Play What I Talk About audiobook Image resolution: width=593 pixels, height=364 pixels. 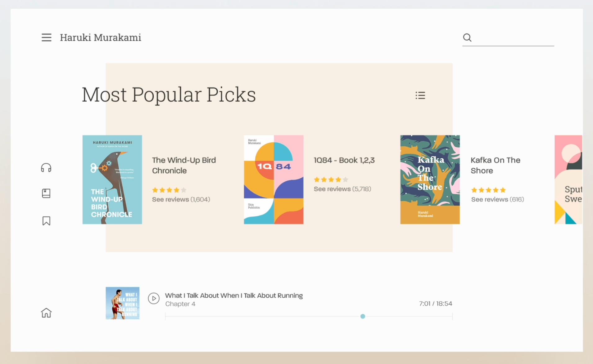[154, 298]
